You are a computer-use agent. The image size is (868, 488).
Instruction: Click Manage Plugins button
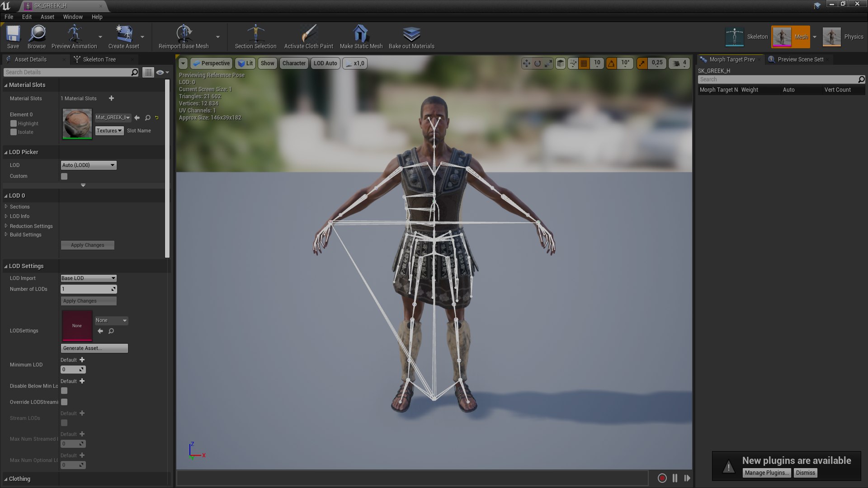pyautogui.click(x=767, y=473)
